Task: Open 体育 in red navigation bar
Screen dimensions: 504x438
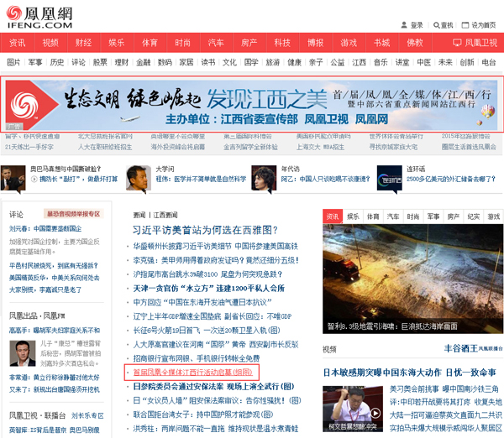Action: tap(150, 43)
